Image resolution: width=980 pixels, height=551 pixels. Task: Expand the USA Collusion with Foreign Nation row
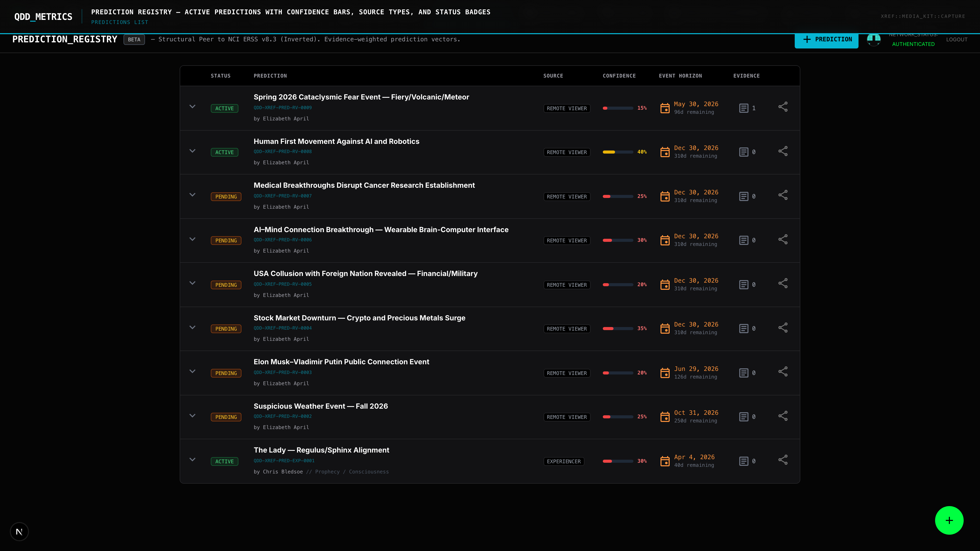(192, 283)
